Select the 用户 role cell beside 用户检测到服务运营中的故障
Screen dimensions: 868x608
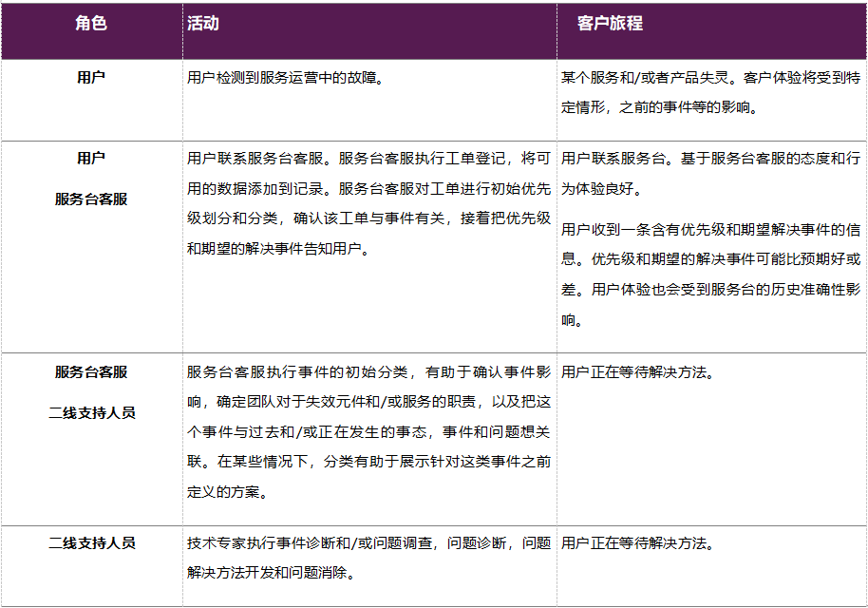tap(91, 78)
